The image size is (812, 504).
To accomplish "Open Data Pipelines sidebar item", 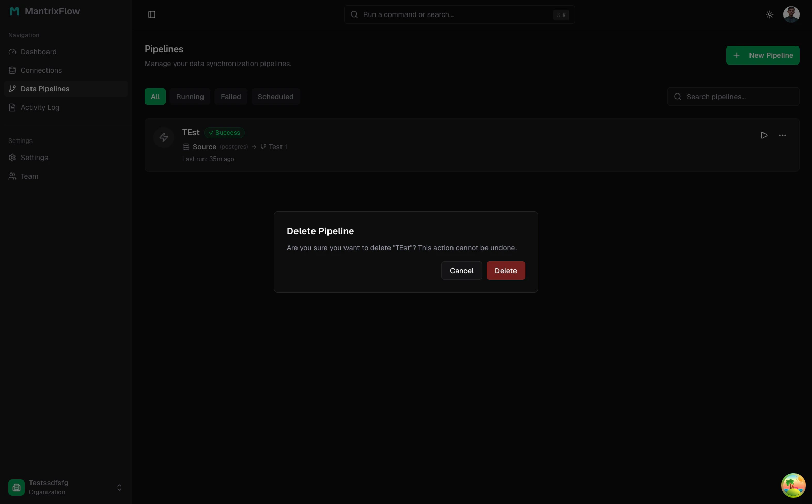I will pos(66,89).
